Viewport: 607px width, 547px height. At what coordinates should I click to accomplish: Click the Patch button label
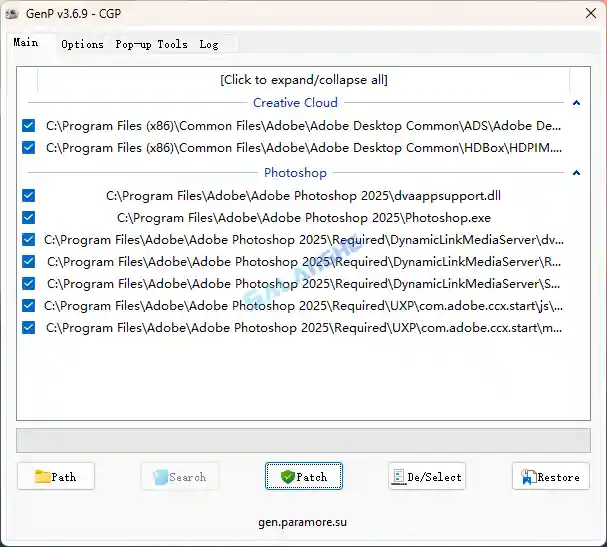[312, 477]
